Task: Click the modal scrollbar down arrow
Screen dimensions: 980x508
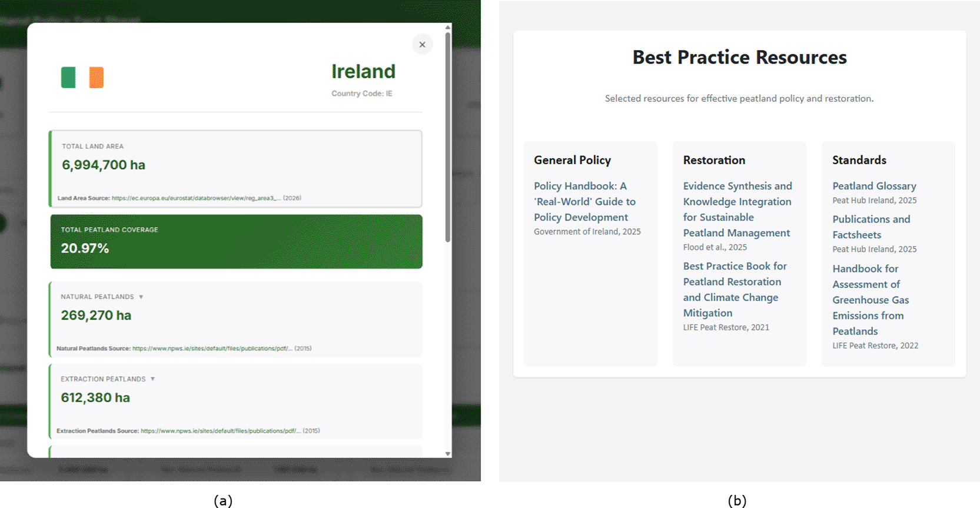Action: click(x=448, y=454)
